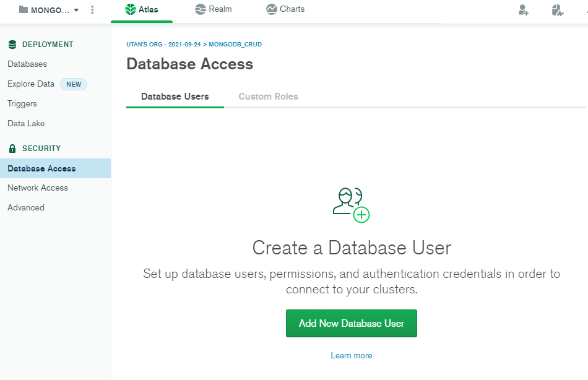Click the Create a Database User heading
Viewport: 588px width, 380px height.
[352, 248]
